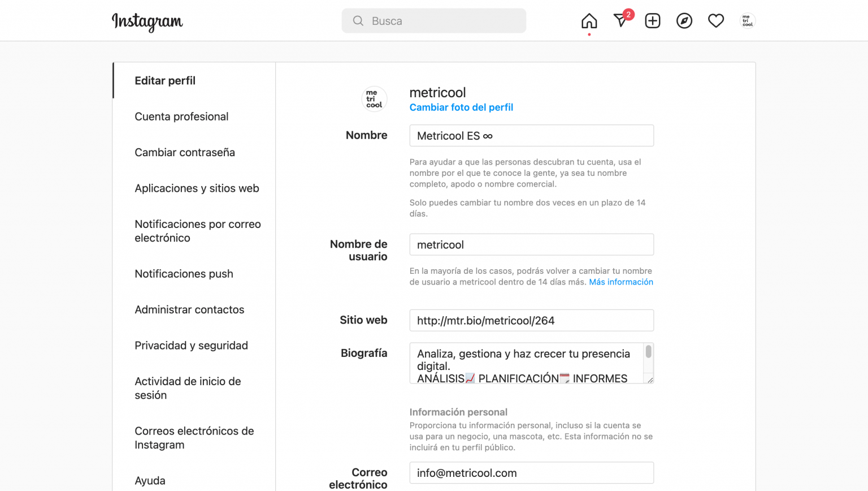Open direct messages with 2 notifications
This screenshot has height=491, width=868.
coord(620,20)
